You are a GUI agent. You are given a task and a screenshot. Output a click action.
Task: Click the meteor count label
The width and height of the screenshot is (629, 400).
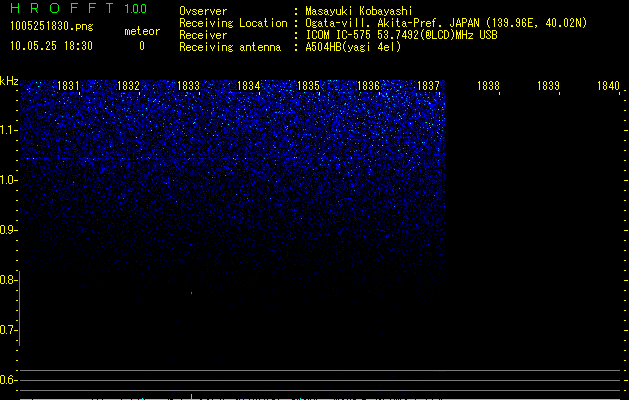(142, 31)
